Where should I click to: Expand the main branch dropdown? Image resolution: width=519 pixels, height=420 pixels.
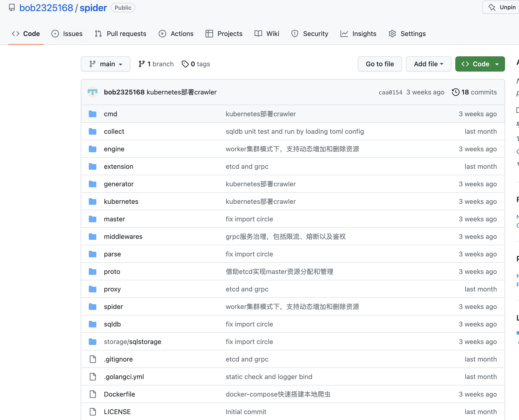click(x=106, y=64)
